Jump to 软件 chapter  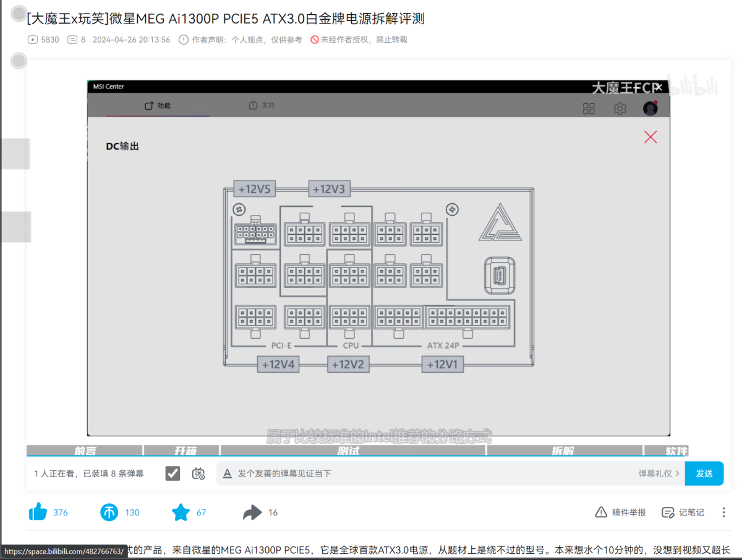click(667, 451)
